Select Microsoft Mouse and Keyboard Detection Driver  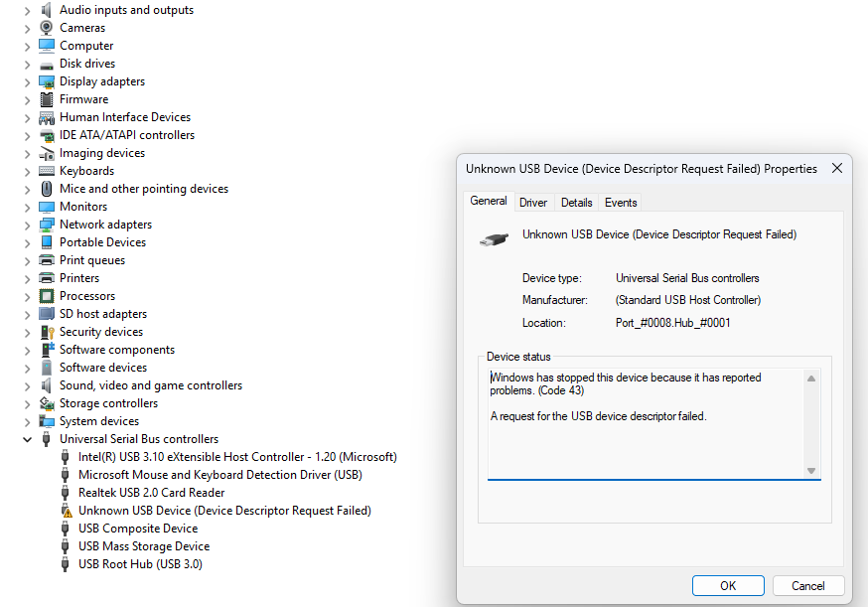pos(220,475)
